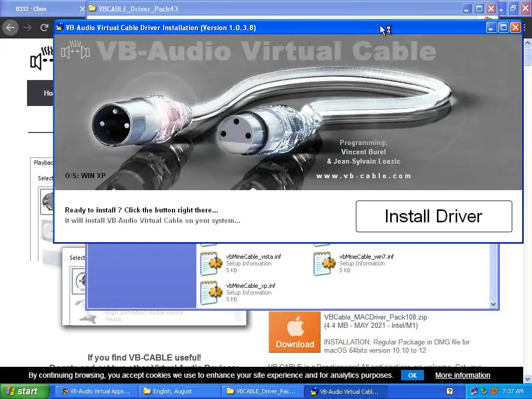Click the Install Driver button
Image resolution: width=532 pixels, height=399 pixels.
click(x=434, y=216)
